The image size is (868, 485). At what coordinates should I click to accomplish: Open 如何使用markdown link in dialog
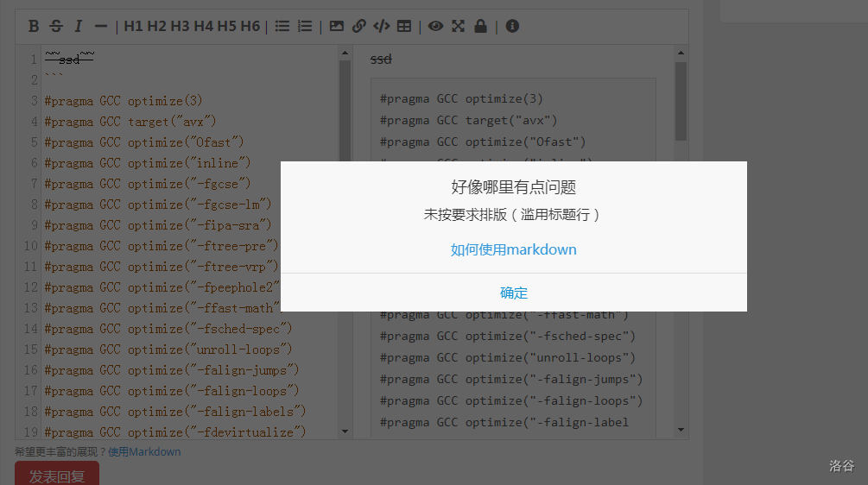[x=514, y=249]
